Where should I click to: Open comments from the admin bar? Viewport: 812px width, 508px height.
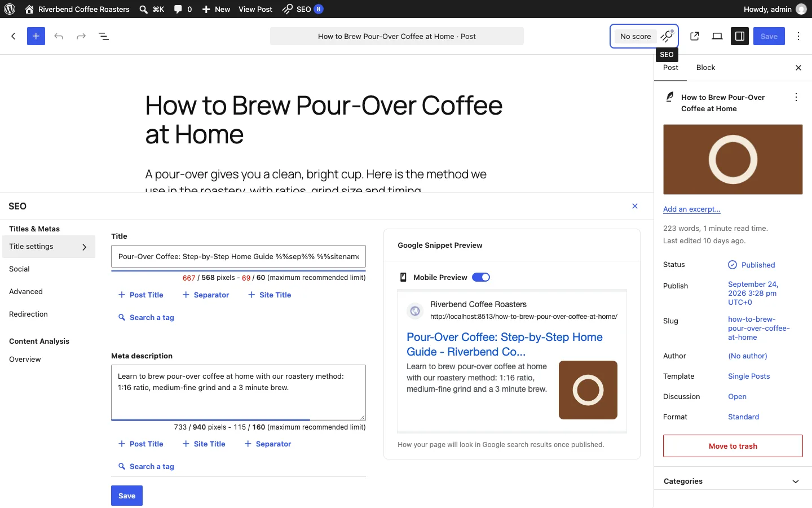click(183, 9)
